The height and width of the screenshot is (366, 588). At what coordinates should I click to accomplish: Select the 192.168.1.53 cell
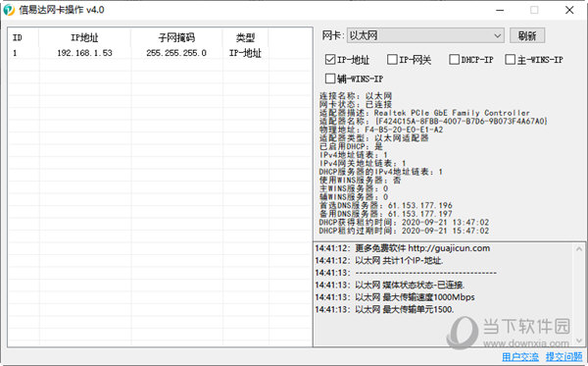pyautogui.click(x=84, y=53)
